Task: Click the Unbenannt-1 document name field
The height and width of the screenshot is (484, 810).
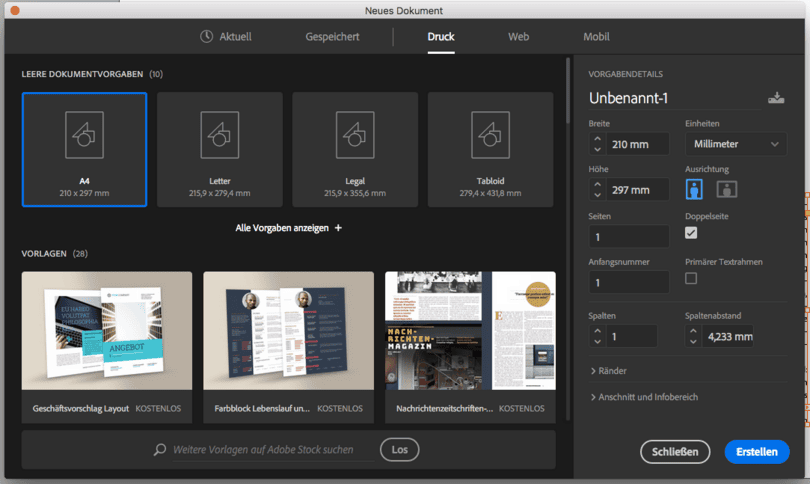Action: coord(675,98)
